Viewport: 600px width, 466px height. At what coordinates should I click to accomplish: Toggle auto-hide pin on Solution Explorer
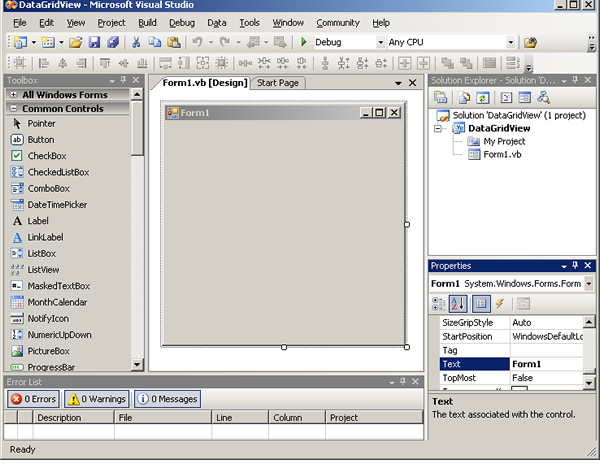pos(575,80)
